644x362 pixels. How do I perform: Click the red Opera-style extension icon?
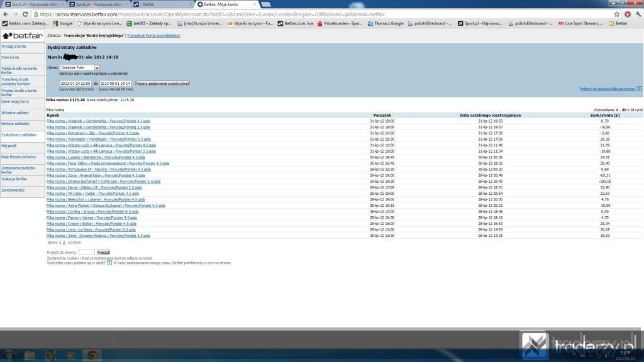[x=628, y=14]
